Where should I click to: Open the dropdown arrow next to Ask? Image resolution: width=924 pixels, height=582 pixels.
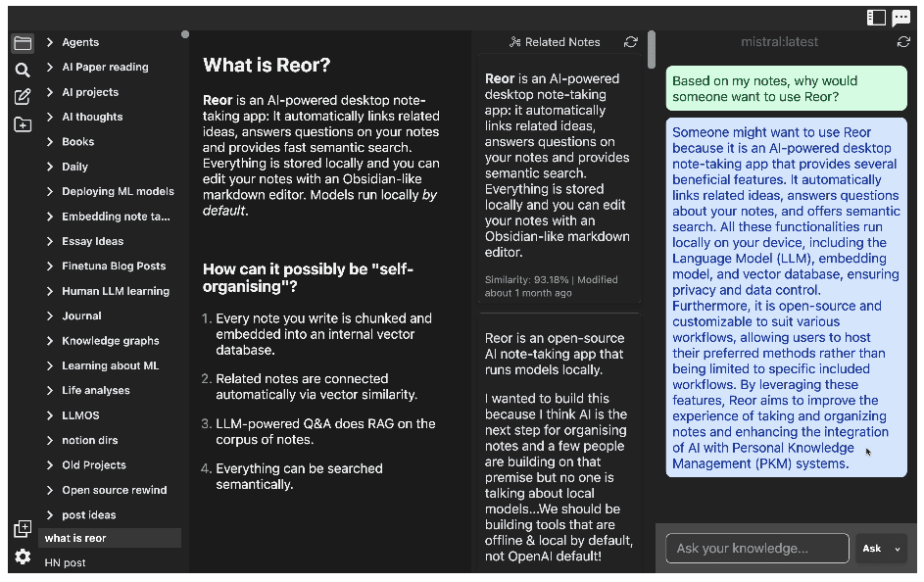898,549
